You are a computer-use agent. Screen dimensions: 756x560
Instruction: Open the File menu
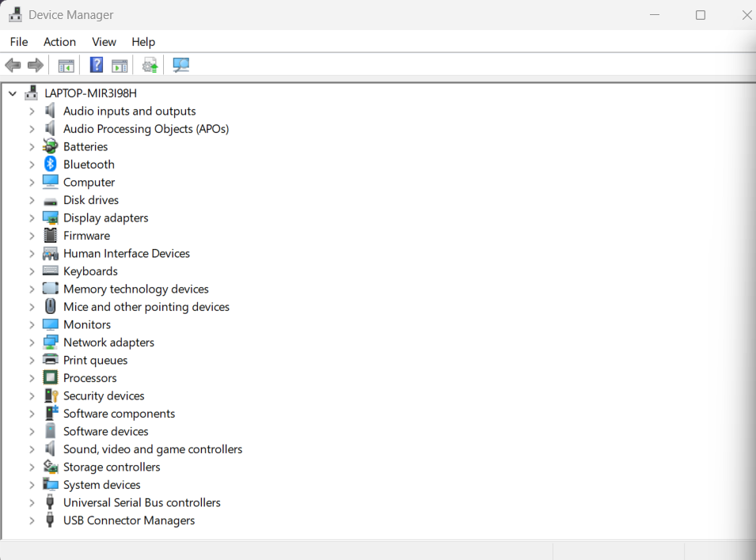point(18,42)
